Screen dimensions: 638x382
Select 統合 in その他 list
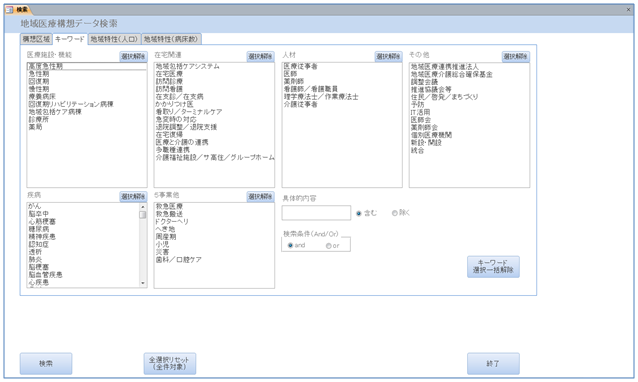click(x=469, y=150)
